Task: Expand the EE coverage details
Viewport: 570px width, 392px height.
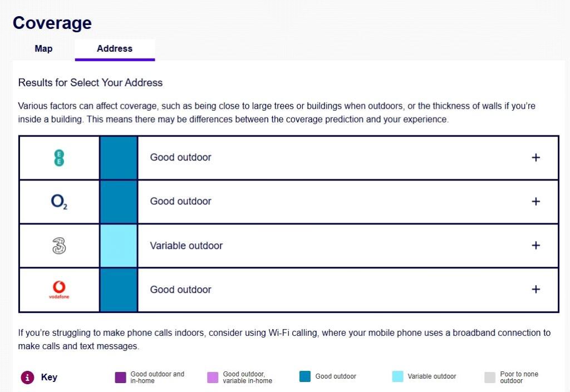Action: click(x=535, y=158)
